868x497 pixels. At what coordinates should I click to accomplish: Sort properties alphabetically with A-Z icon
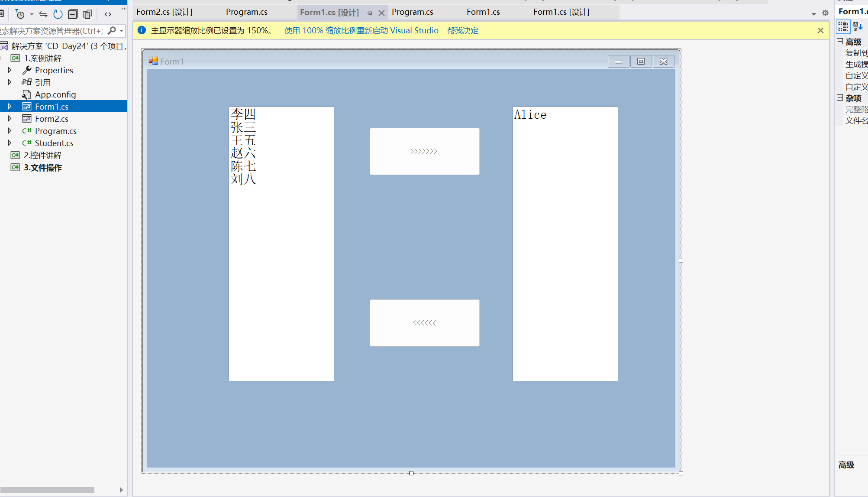pos(858,27)
